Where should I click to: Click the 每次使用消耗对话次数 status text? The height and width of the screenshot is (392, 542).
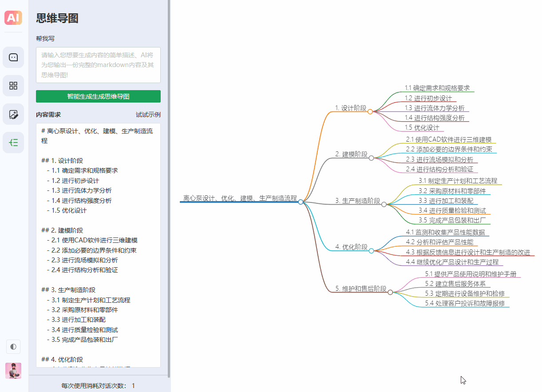[x=98, y=386]
